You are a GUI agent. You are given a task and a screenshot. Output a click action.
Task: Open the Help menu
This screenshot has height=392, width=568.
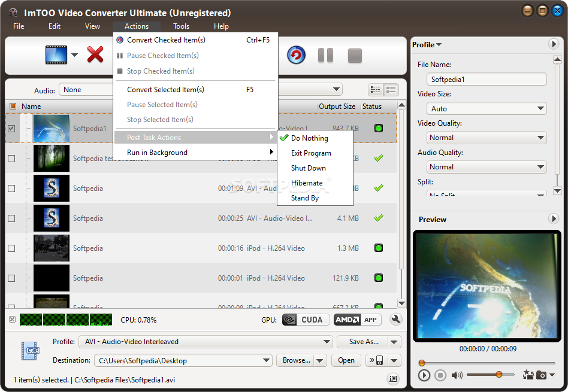click(221, 26)
